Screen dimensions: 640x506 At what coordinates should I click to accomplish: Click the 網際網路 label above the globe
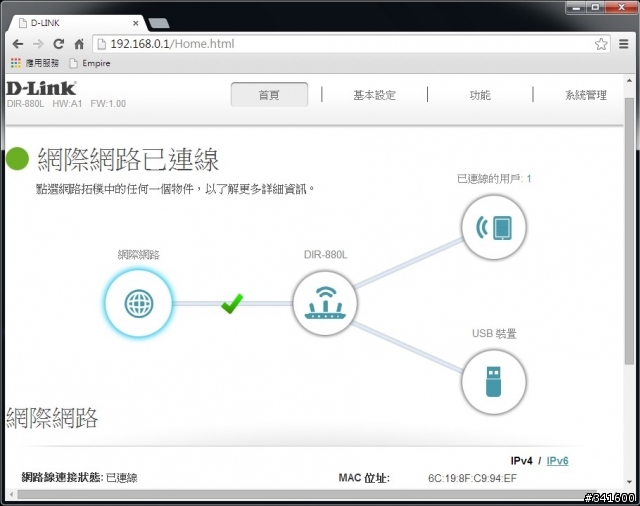pos(139,255)
